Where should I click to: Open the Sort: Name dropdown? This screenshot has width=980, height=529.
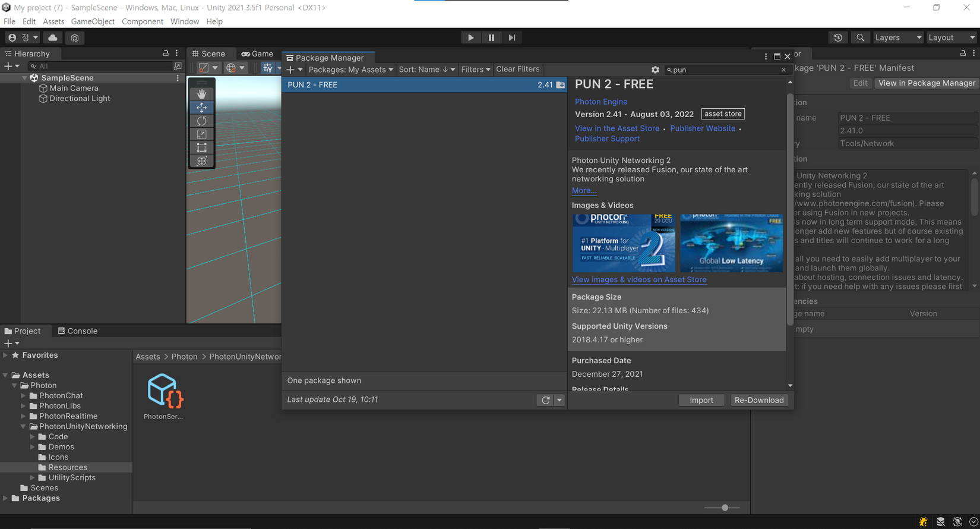(x=426, y=70)
